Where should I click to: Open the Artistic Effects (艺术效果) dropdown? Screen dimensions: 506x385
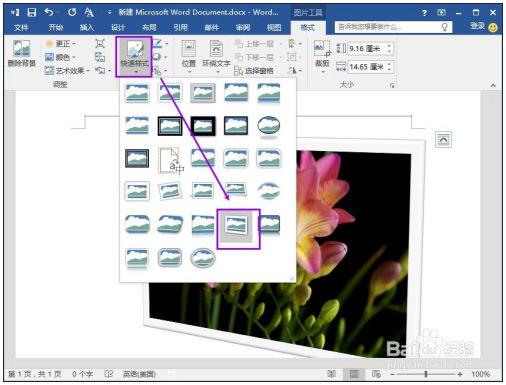click(67, 71)
